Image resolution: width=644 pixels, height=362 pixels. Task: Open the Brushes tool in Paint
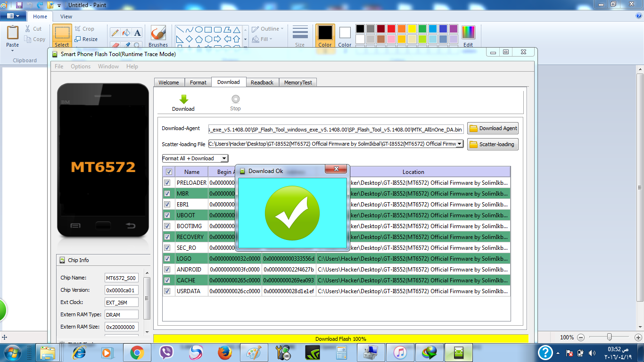pos(158,36)
